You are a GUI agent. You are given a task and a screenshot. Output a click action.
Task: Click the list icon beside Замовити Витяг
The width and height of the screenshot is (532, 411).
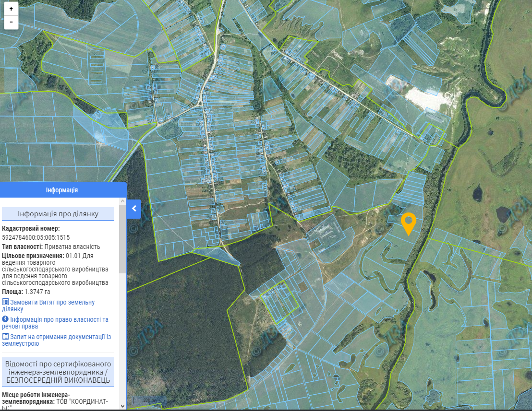pyautogui.click(x=5, y=302)
